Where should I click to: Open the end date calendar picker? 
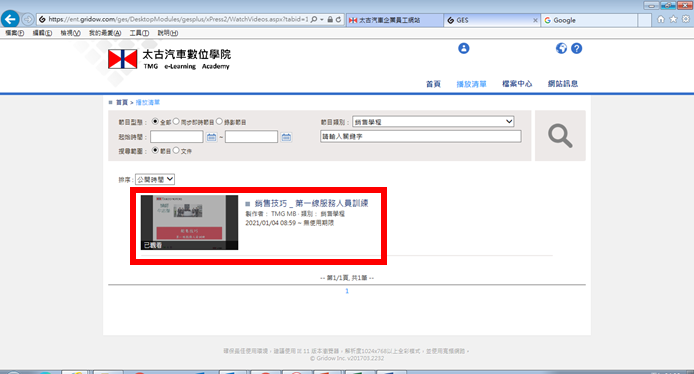pyautogui.click(x=286, y=137)
